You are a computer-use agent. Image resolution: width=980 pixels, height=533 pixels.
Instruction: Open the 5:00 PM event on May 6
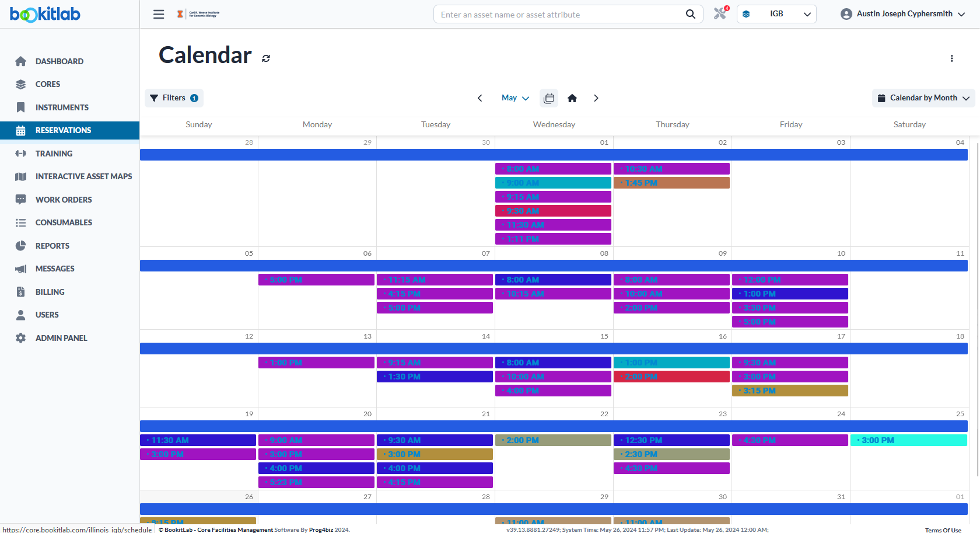[316, 280]
